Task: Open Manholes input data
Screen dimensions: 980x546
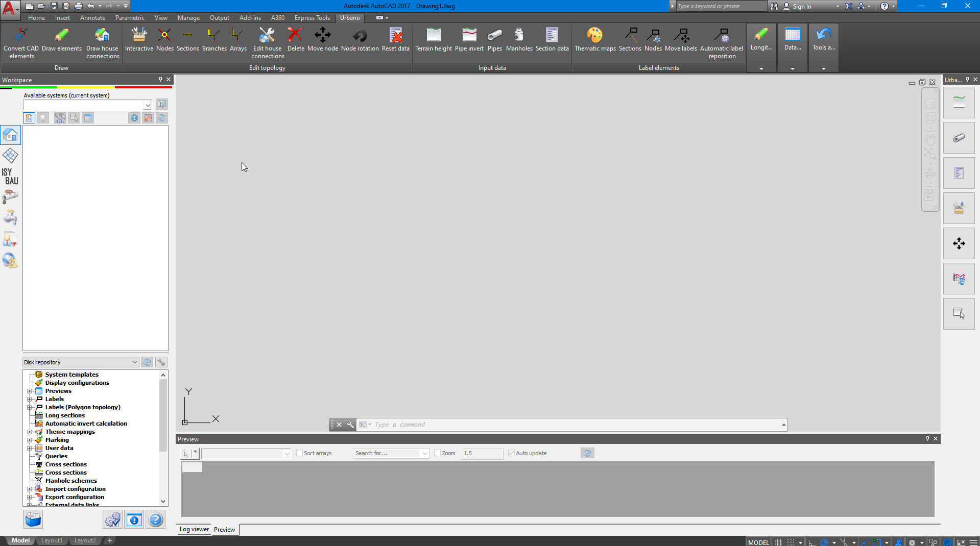Action: (519, 39)
